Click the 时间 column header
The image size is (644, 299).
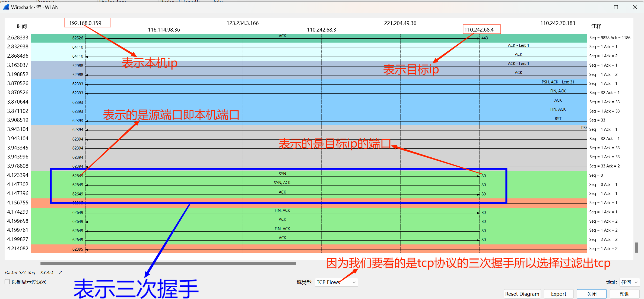pos(22,26)
